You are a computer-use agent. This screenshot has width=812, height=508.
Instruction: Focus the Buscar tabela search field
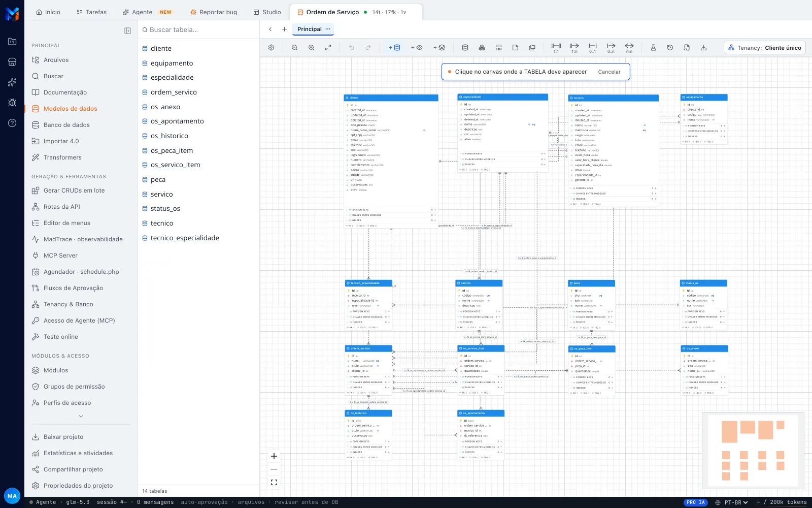click(198, 30)
